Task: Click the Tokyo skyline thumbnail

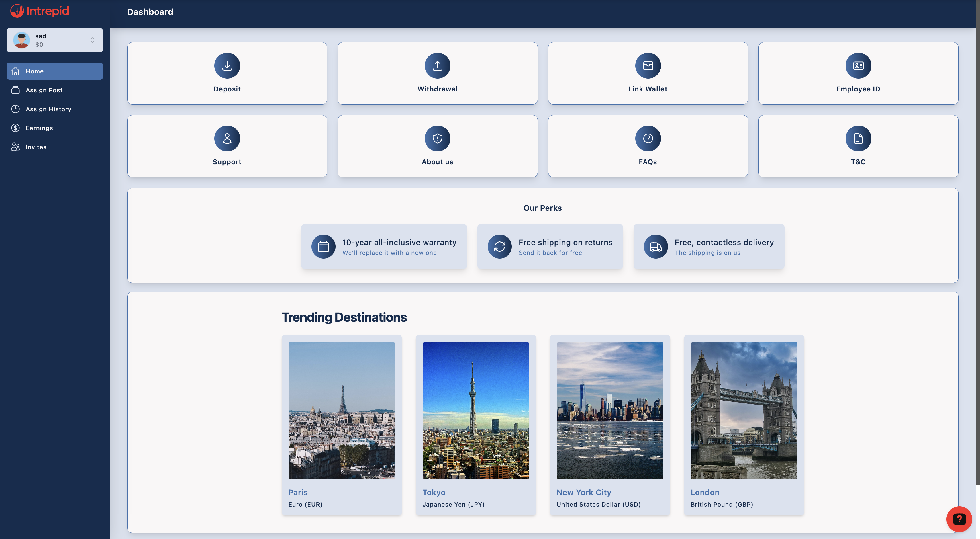Action: 476,410
